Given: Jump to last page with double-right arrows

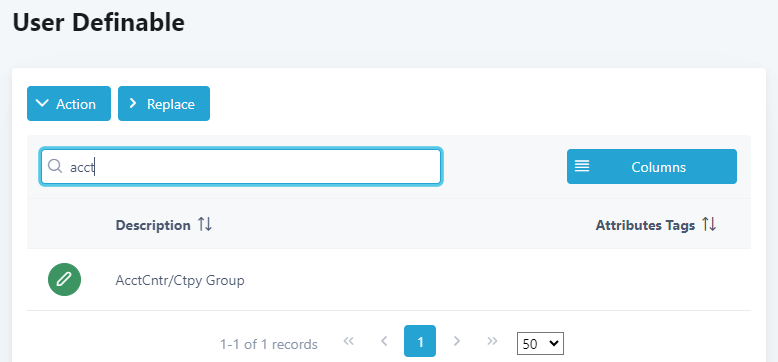Looking at the screenshot, I should pyautogui.click(x=492, y=341).
